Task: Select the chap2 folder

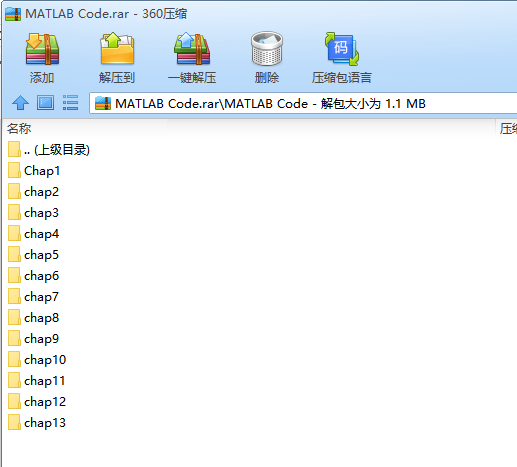Action: [34, 192]
